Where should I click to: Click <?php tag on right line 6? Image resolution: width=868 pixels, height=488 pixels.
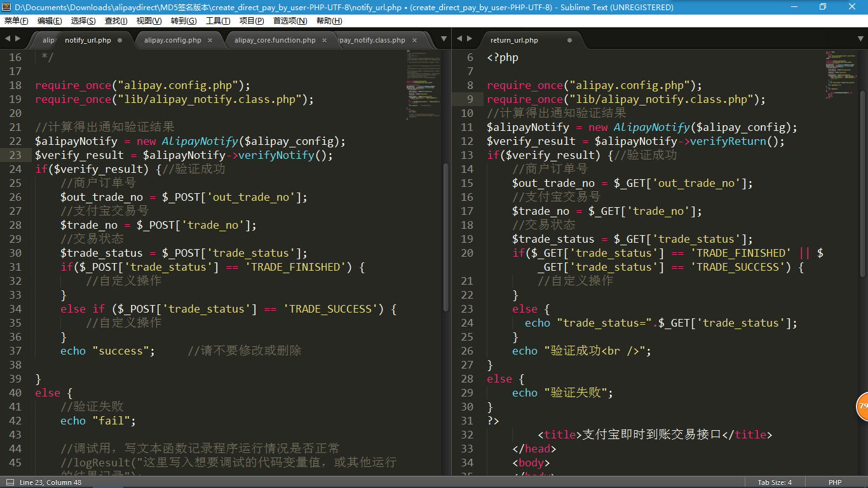(x=503, y=57)
